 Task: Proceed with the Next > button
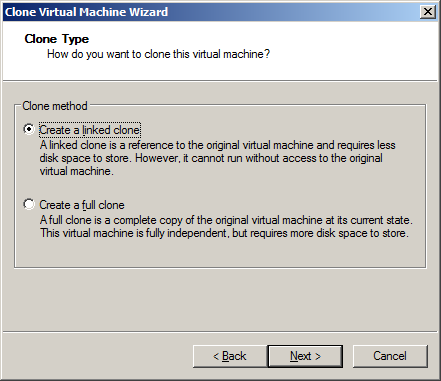pyautogui.click(x=305, y=356)
